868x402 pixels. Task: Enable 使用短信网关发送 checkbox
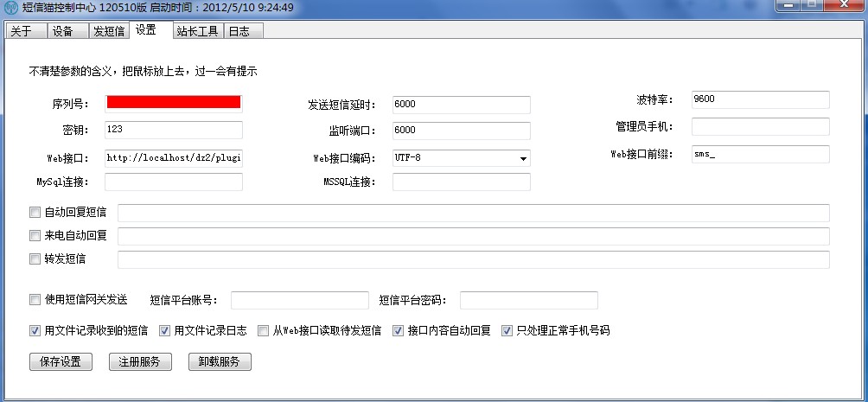pyautogui.click(x=35, y=300)
